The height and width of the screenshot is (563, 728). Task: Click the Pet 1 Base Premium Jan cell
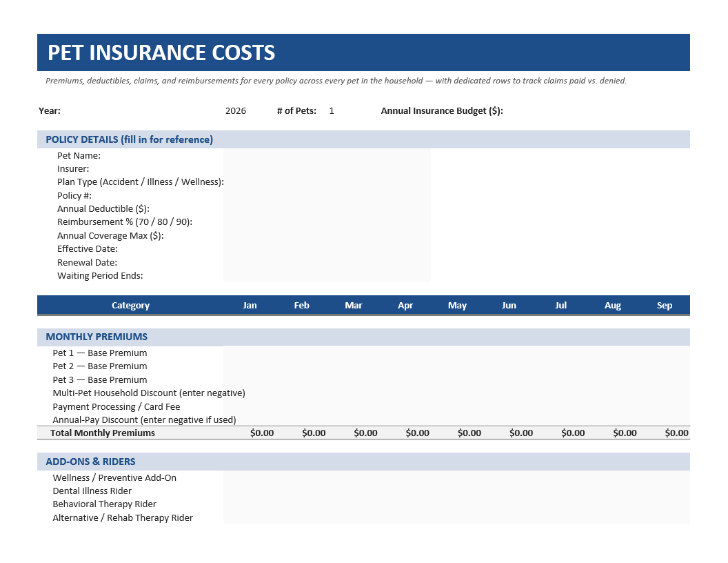[x=250, y=353]
